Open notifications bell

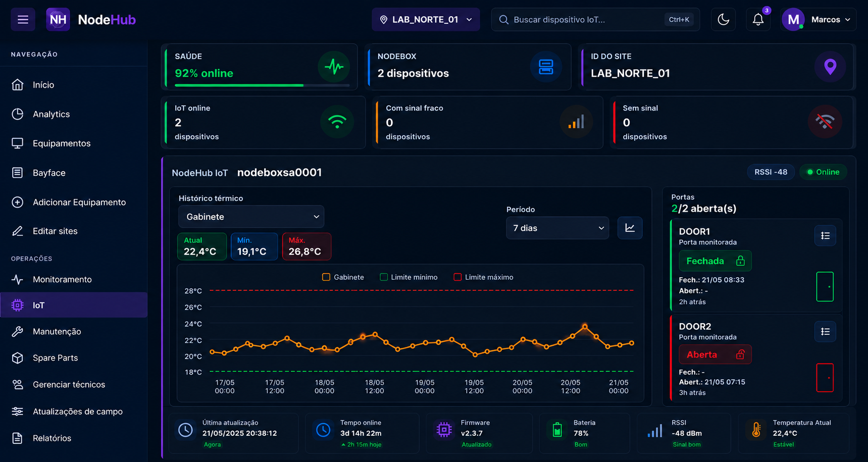(758, 20)
